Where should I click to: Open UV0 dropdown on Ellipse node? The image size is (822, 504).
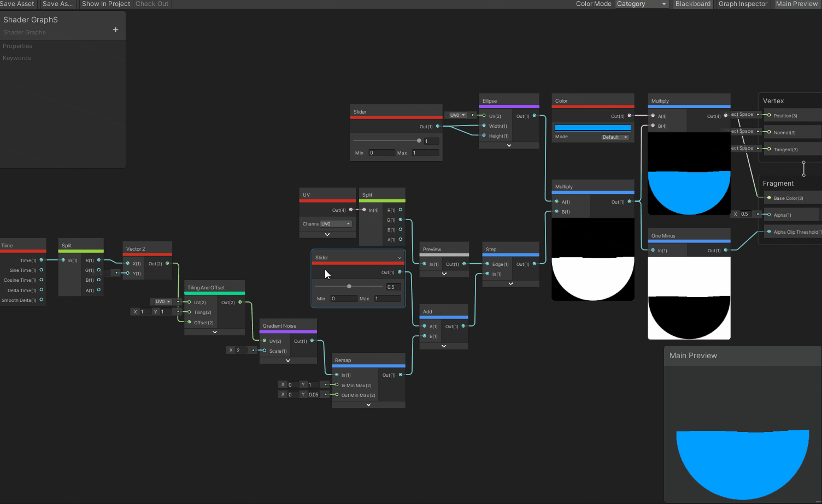(x=458, y=115)
